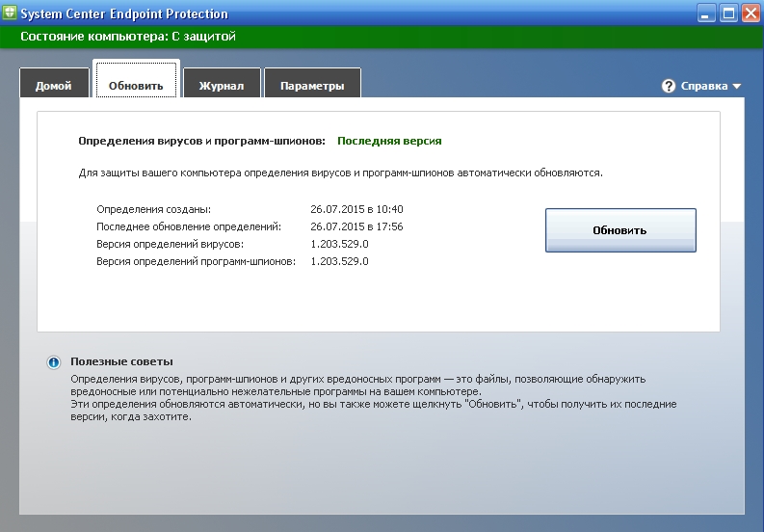Switch to the Домой tab
Image resolution: width=764 pixels, height=532 pixels.
pos(54,86)
